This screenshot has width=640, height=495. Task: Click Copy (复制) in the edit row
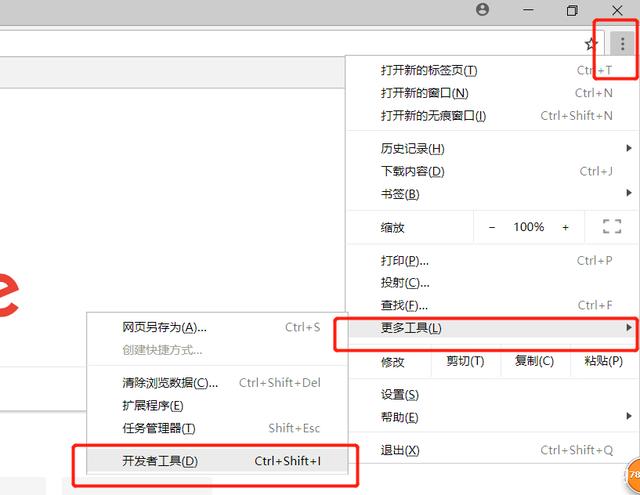coord(535,361)
